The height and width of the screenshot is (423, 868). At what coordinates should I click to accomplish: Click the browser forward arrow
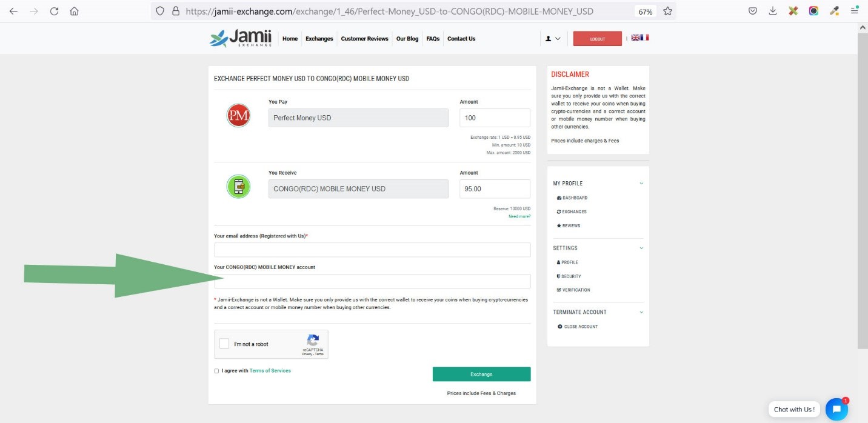click(x=34, y=11)
